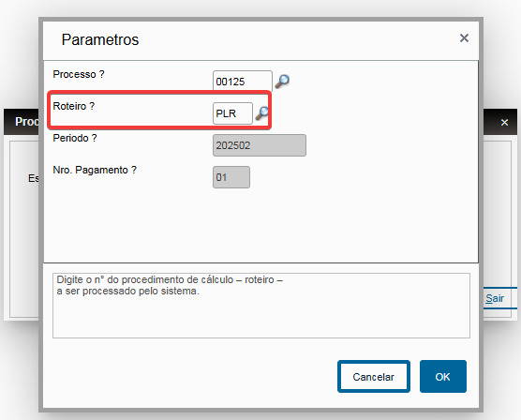This screenshot has height=420, width=521.
Task: Click the Parametros dialog title
Action: click(x=100, y=39)
